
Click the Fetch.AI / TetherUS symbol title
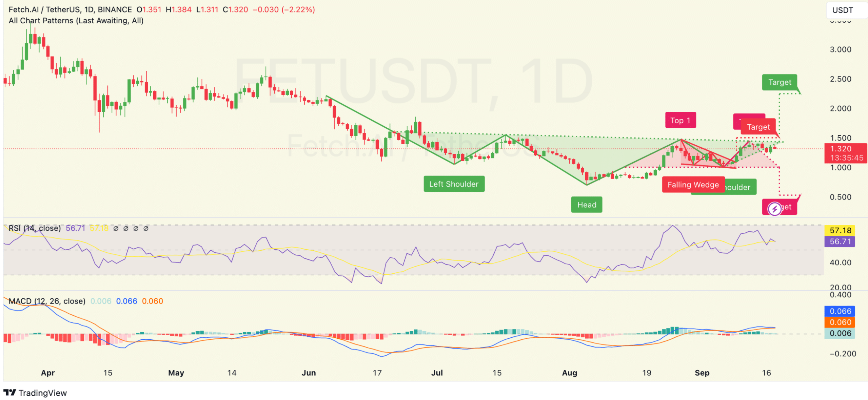[x=70, y=9]
